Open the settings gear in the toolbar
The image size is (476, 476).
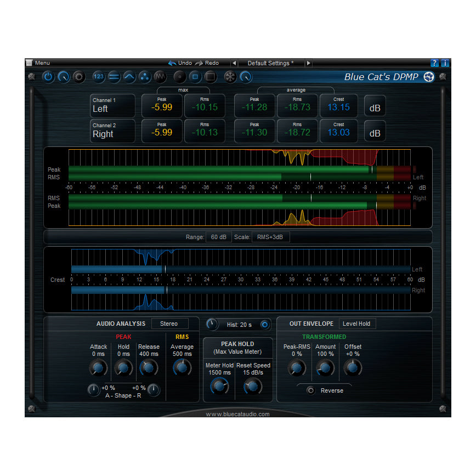point(79,77)
